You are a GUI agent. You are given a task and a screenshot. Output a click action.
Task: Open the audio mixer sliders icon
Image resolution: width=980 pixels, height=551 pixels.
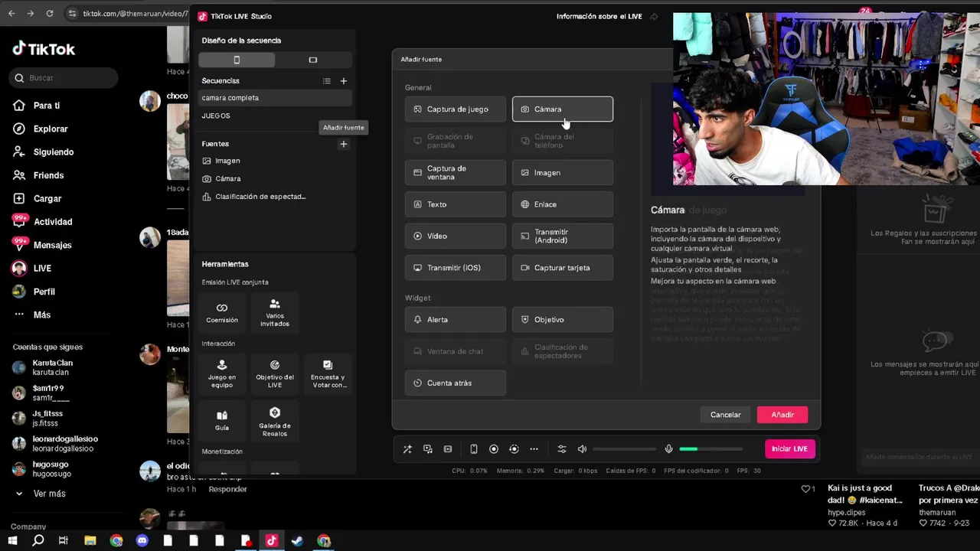(562, 449)
